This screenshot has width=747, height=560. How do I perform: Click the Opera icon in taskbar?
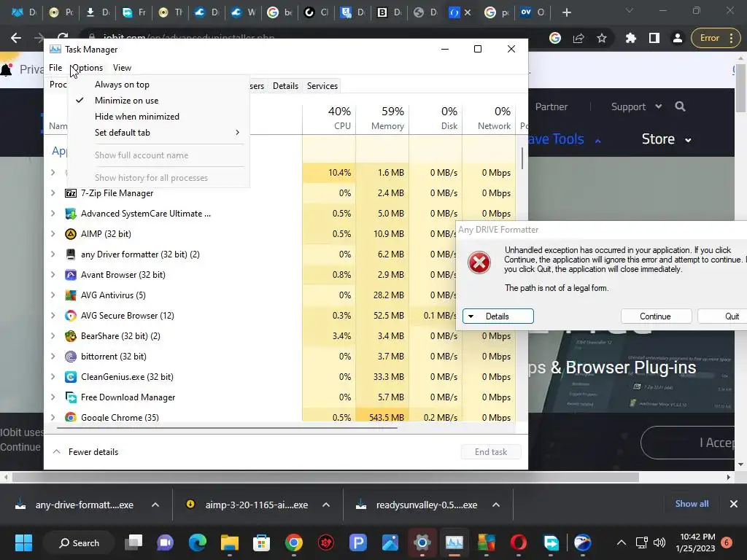click(519, 542)
